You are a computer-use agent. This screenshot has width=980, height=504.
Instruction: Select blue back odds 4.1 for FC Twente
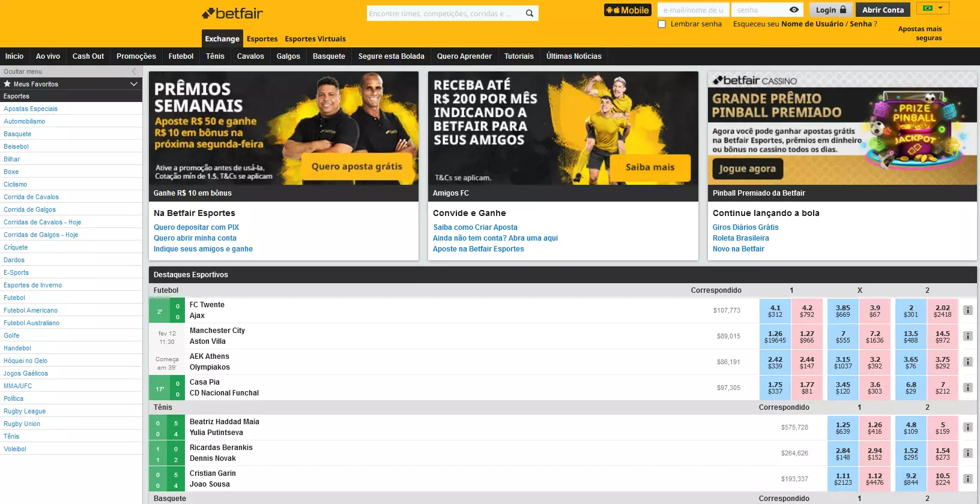[x=775, y=310]
